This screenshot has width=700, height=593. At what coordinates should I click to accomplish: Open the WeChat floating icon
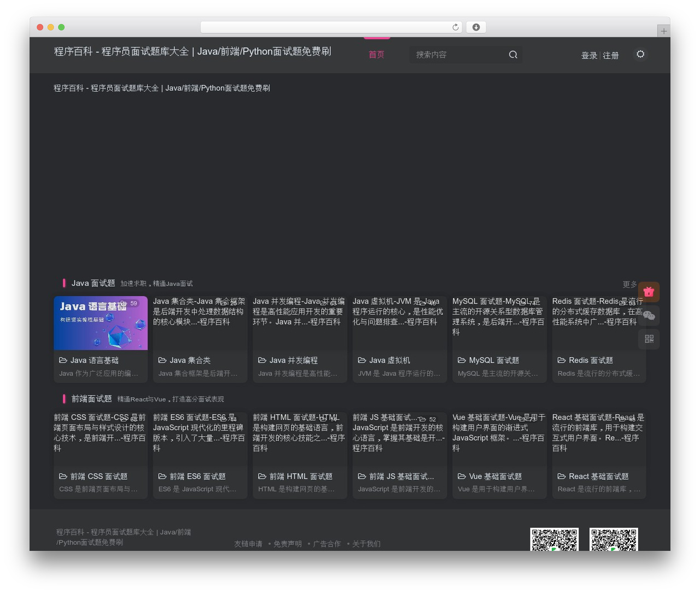649,316
